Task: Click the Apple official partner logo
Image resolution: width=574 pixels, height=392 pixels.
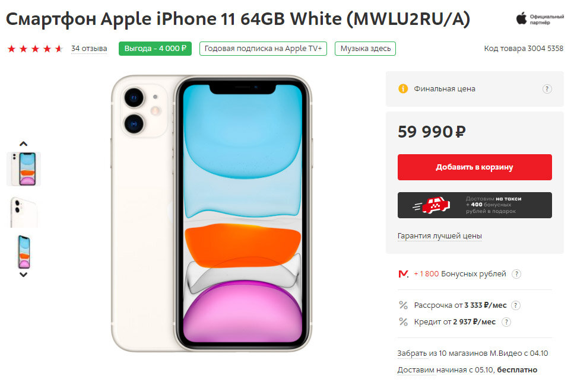Action: coord(540,19)
